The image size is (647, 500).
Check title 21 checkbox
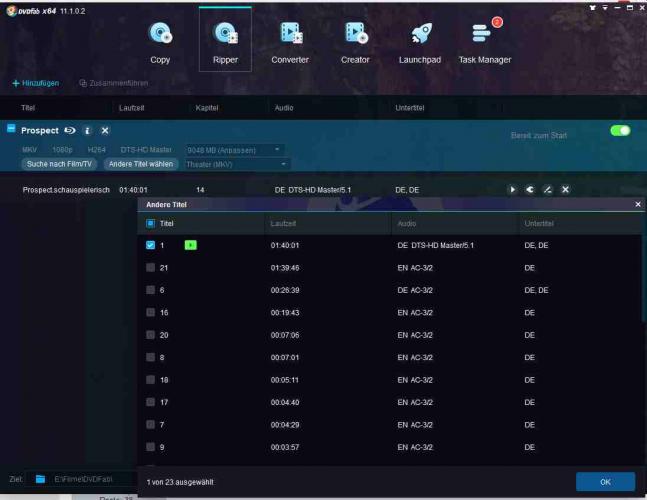click(151, 268)
